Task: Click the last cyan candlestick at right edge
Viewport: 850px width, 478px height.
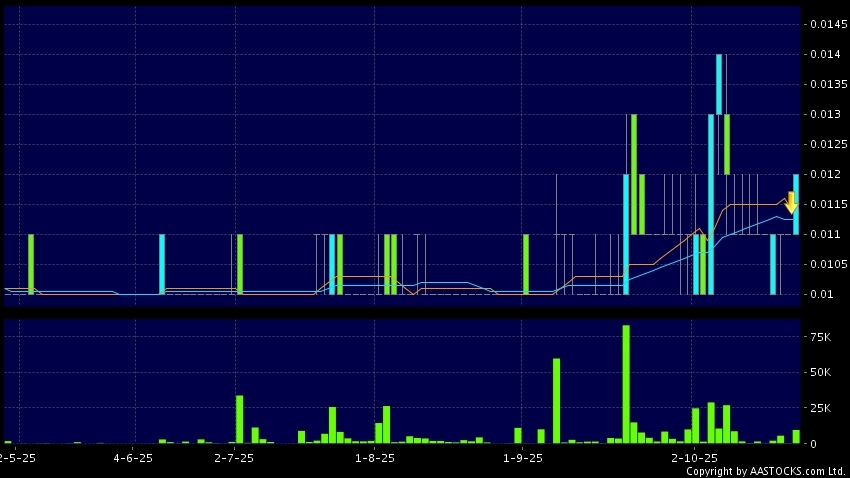Action: tap(796, 204)
